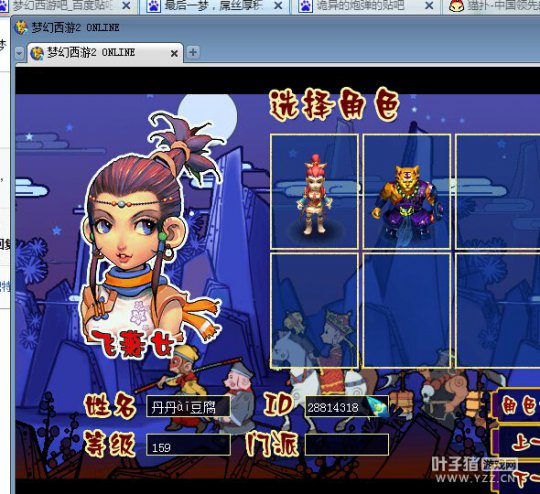Viewport: 540px width, 494px height.
Task: Click the game tab's small emblem icon
Action: [37, 53]
